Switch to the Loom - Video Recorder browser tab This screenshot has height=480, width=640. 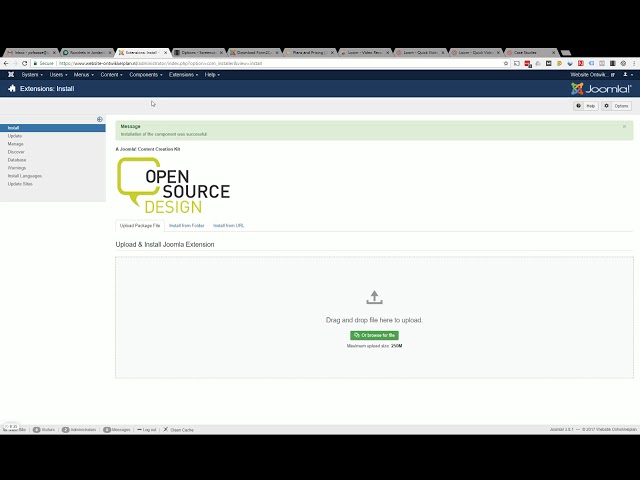364,53
